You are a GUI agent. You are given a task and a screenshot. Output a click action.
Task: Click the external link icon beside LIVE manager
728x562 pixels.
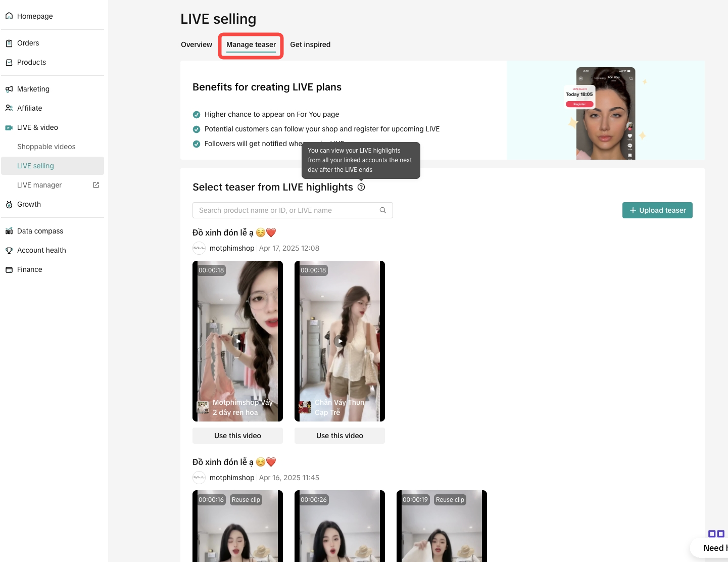coord(96,185)
